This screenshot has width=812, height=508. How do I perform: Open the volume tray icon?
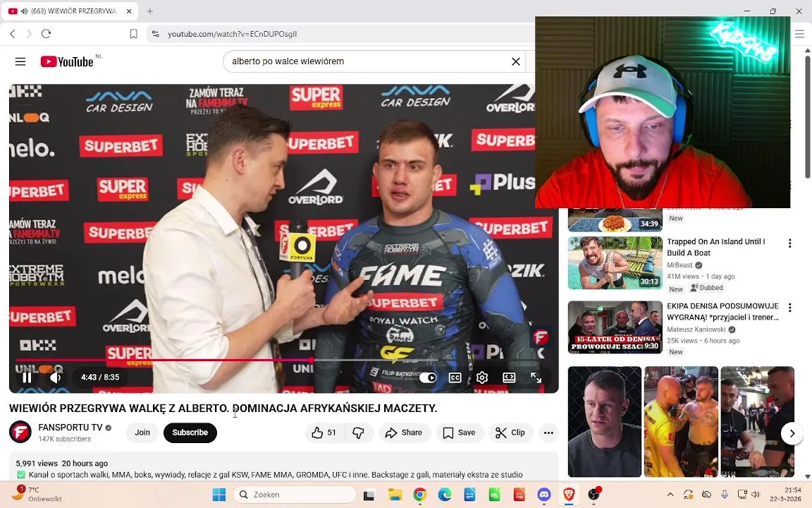click(755, 495)
